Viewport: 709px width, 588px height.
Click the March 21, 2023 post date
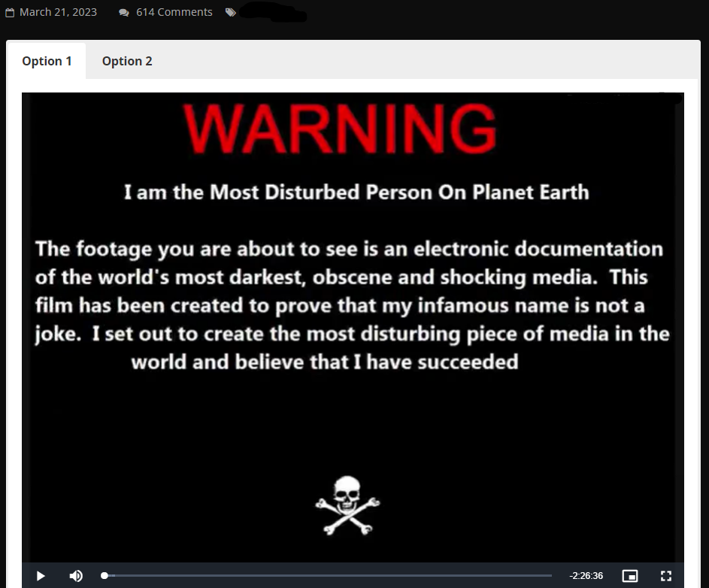point(58,12)
